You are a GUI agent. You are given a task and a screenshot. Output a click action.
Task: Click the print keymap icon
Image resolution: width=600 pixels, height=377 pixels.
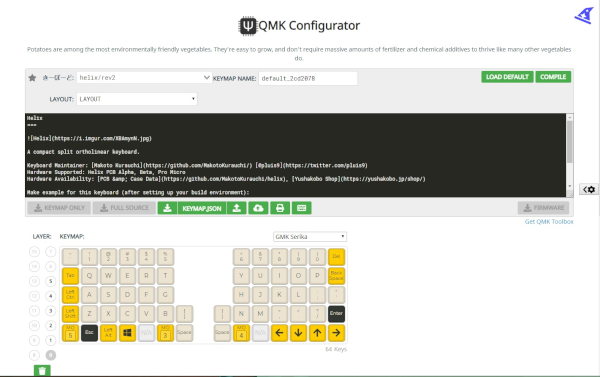click(280, 208)
